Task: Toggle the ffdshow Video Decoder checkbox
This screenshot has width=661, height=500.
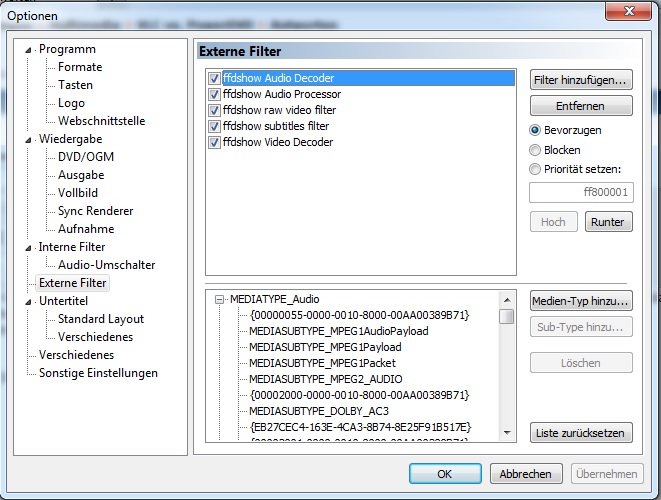Action: [x=214, y=142]
